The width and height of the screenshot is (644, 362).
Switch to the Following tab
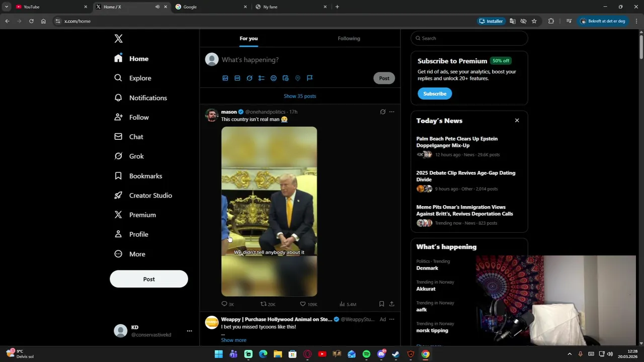(x=349, y=38)
